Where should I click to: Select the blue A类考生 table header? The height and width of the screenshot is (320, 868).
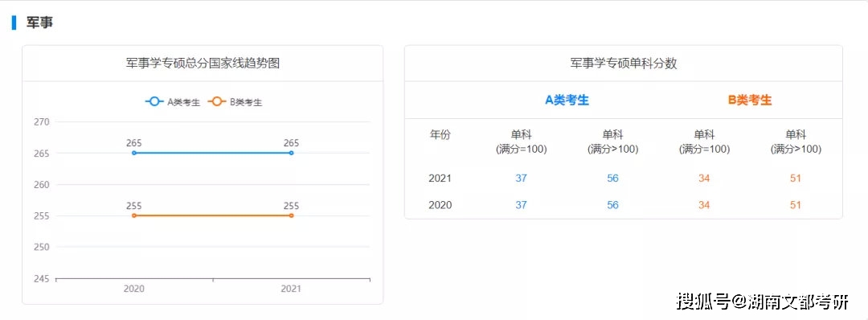tap(567, 101)
